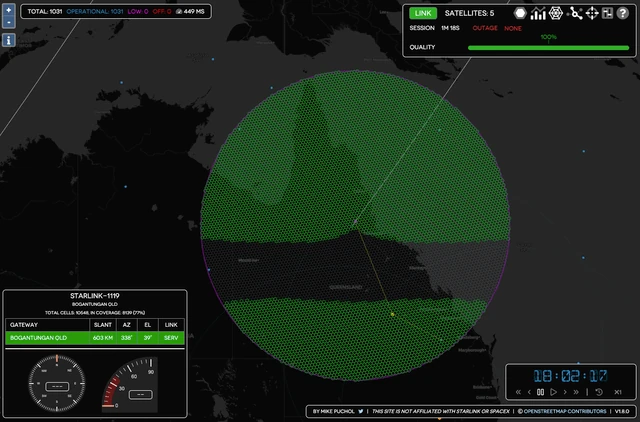This screenshot has height=422, width=640.
Task: Click the LOW: 0 status label
Action: [x=138, y=11]
